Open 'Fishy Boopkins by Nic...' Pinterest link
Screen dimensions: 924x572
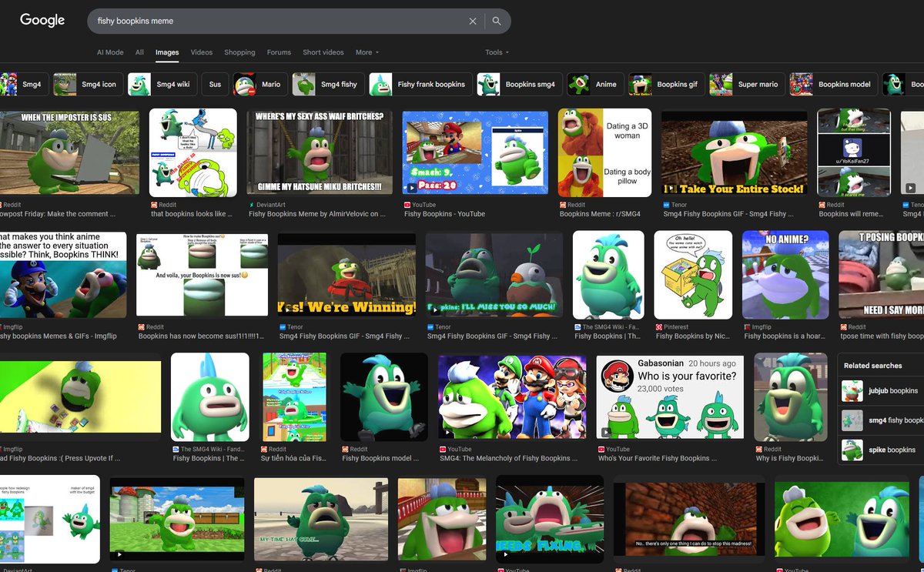coord(692,336)
